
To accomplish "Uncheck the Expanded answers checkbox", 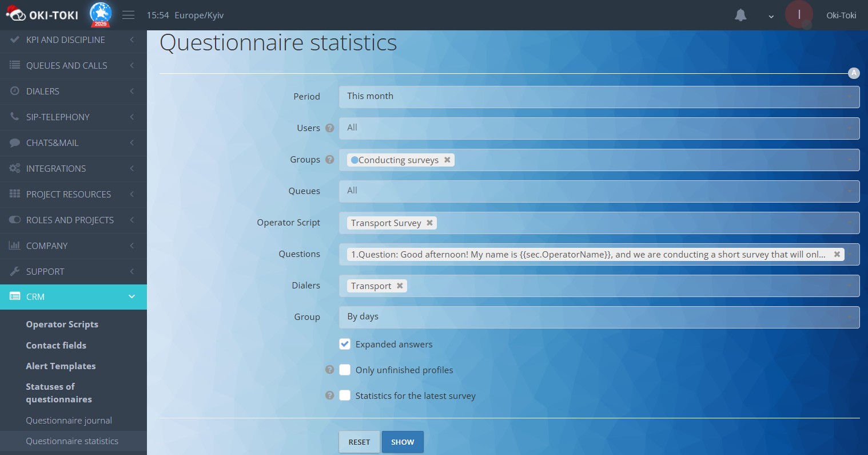I will (345, 344).
